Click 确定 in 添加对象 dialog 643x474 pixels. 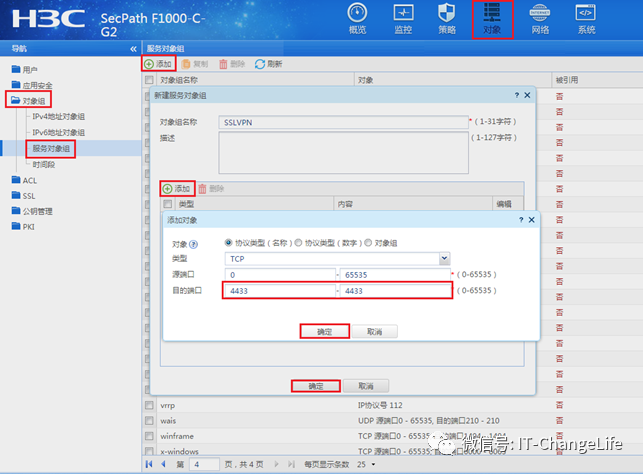pyautogui.click(x=325, y=331)
